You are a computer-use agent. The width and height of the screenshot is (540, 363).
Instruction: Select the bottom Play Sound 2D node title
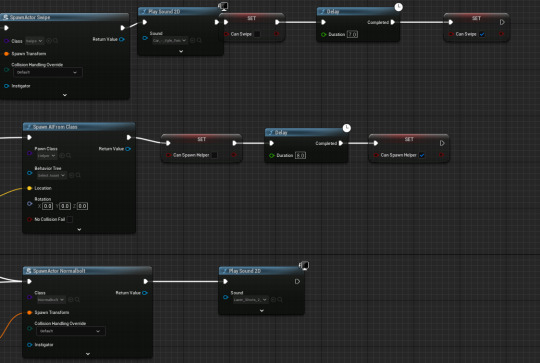coord(245,271)
